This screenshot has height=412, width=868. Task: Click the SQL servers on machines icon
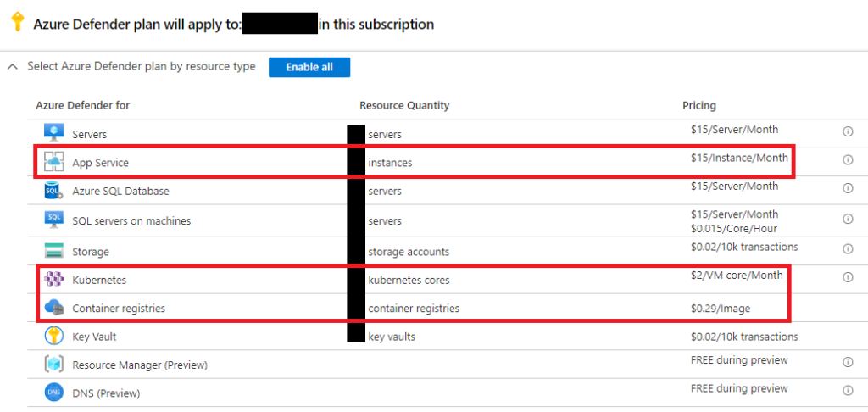pyautogui.click(x=54, y=220)
